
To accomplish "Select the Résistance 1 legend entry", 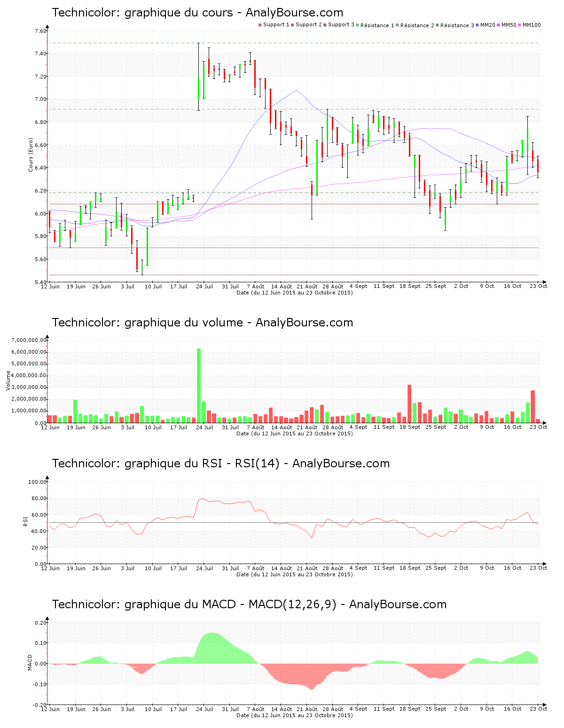I will pos(377,25).
